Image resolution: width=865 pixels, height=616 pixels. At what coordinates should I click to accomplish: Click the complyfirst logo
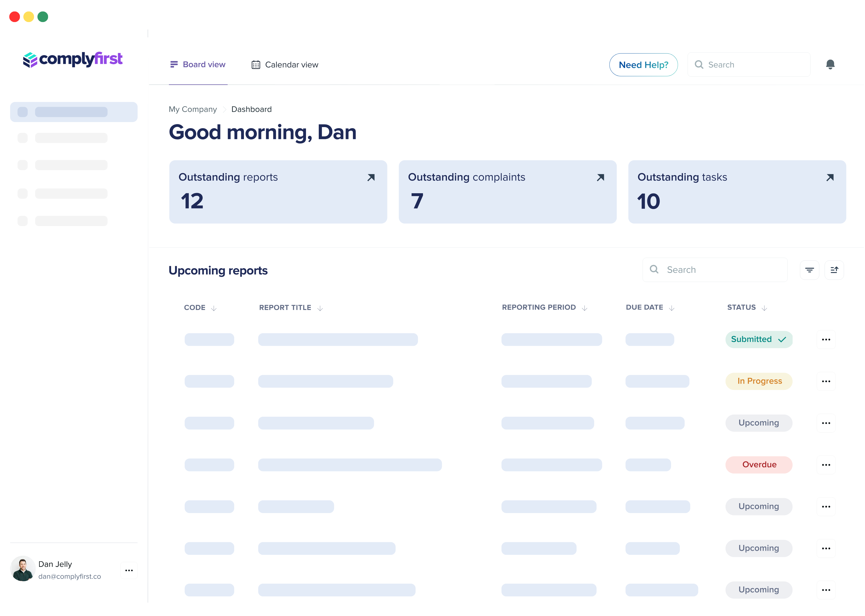[x=73, y=60]
